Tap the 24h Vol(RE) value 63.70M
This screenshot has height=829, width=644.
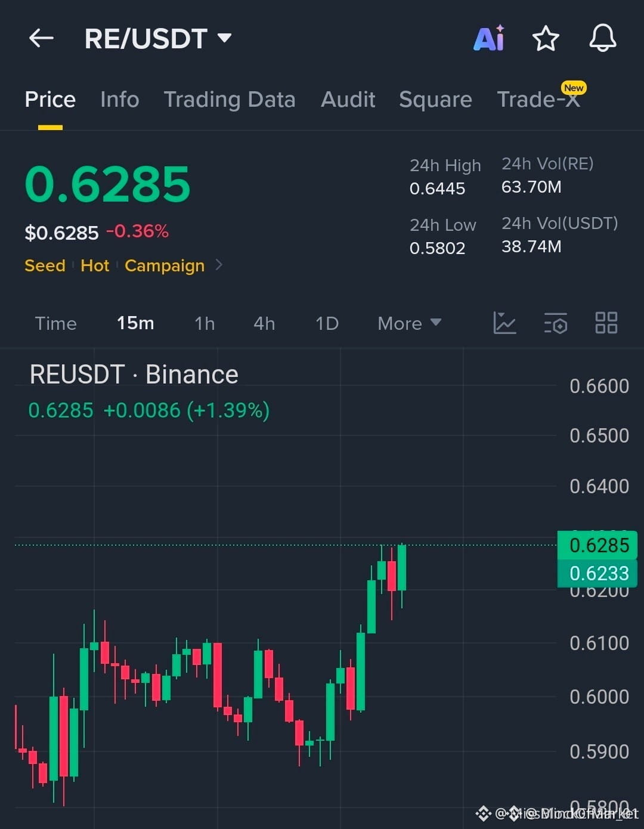tap(531, 187)
